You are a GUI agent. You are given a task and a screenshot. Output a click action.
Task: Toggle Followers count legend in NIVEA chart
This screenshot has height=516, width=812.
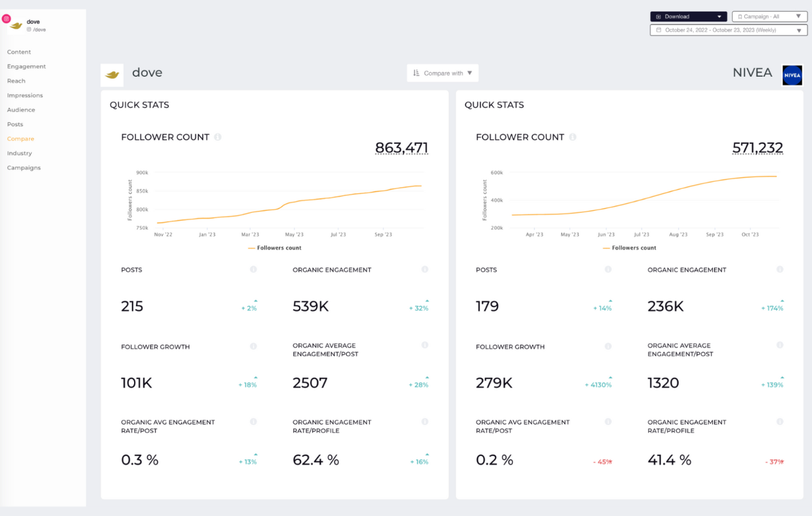[630, 248]
